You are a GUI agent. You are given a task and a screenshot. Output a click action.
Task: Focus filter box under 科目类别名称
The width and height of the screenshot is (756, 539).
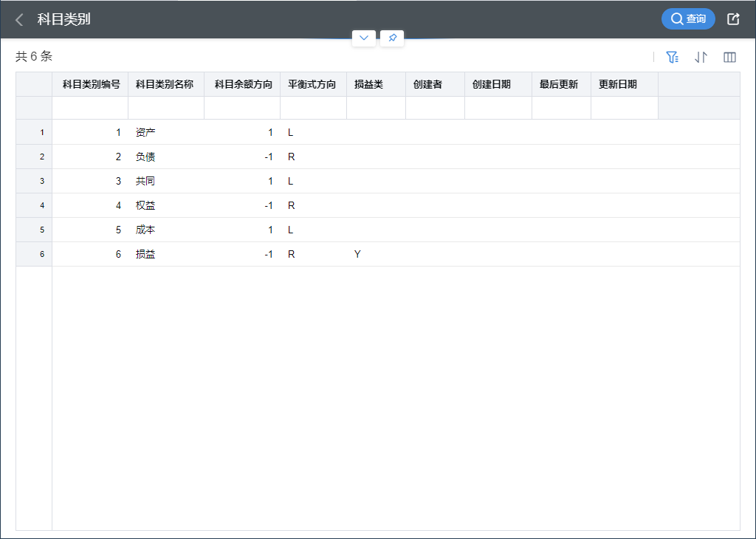coord(166,108)
